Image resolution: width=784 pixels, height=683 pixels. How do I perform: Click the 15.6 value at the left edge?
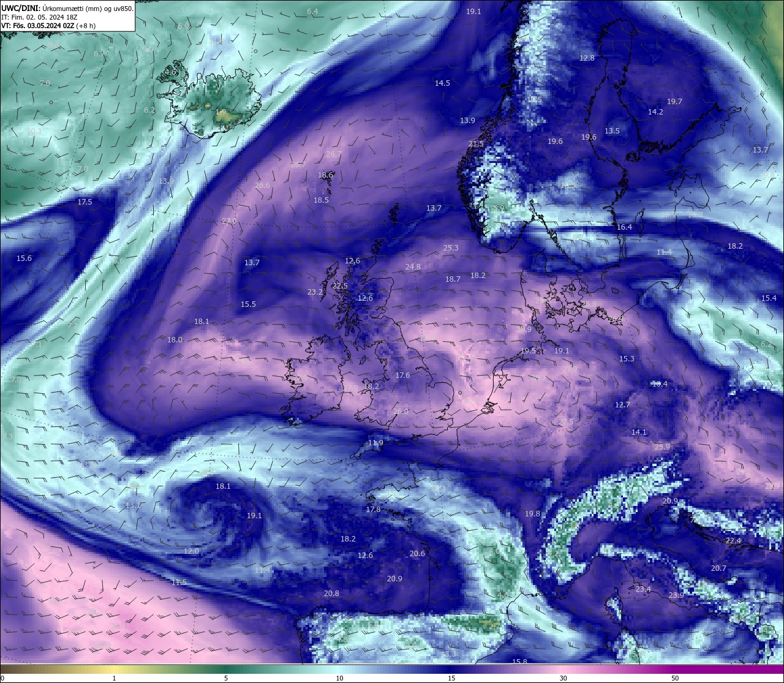24,258
